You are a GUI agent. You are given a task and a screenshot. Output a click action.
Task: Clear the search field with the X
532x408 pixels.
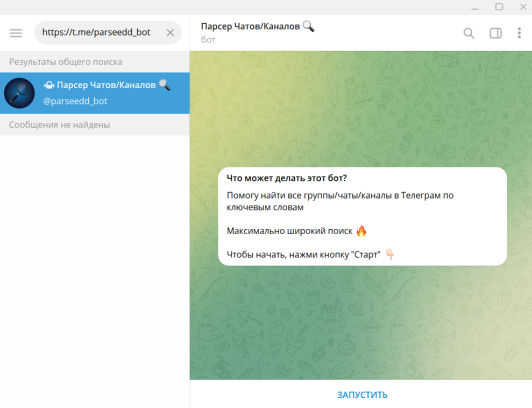point(170,33)
